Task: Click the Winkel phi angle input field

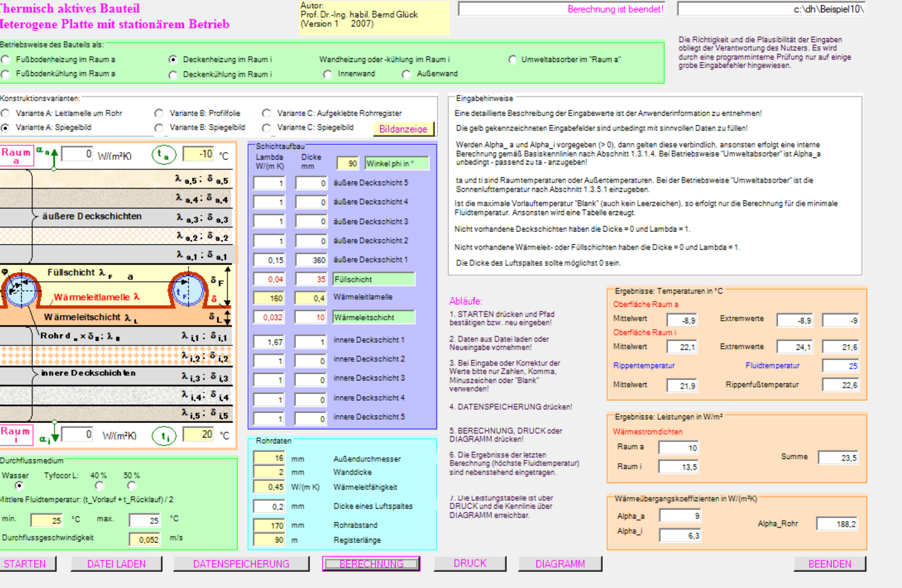Action: 348,164
